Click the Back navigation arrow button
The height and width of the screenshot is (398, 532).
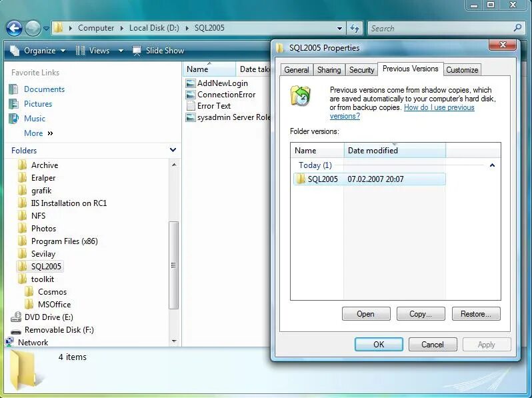tap(14, 28)
